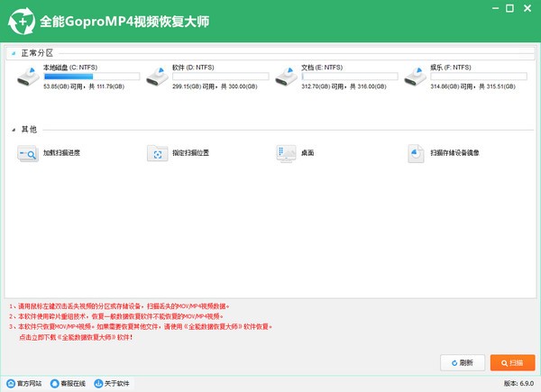Select the 文档 E: drive icon

pyautogui.click(x=287, y=77)
